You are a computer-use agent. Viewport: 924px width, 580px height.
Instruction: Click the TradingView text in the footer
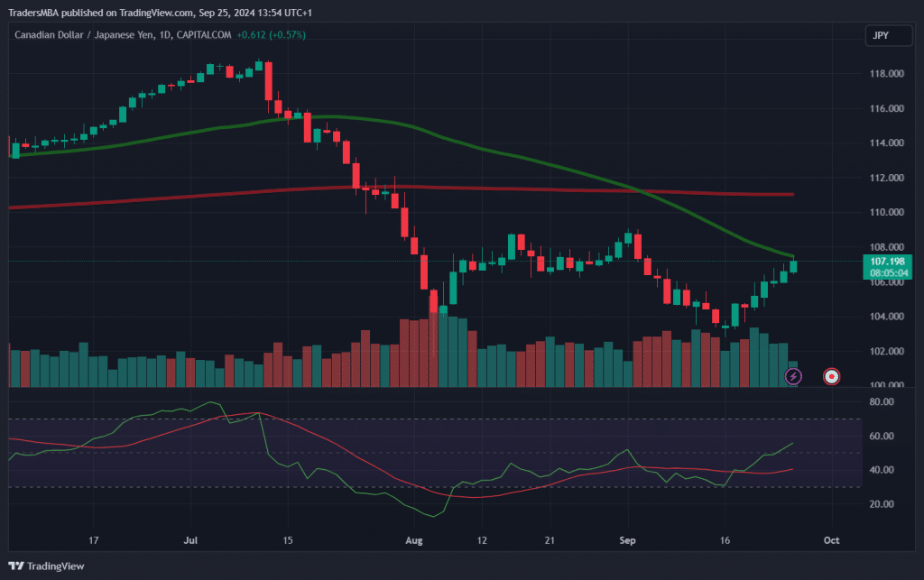pos(56,566)
